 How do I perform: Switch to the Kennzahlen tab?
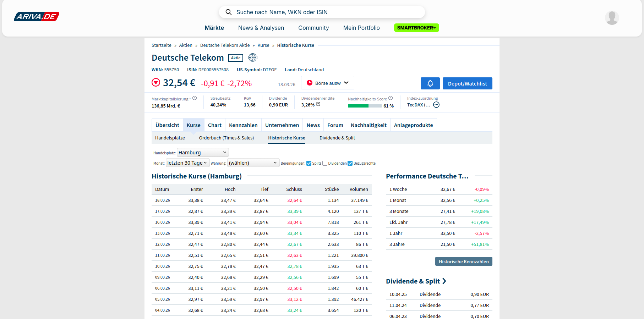(x=243, y=125)
